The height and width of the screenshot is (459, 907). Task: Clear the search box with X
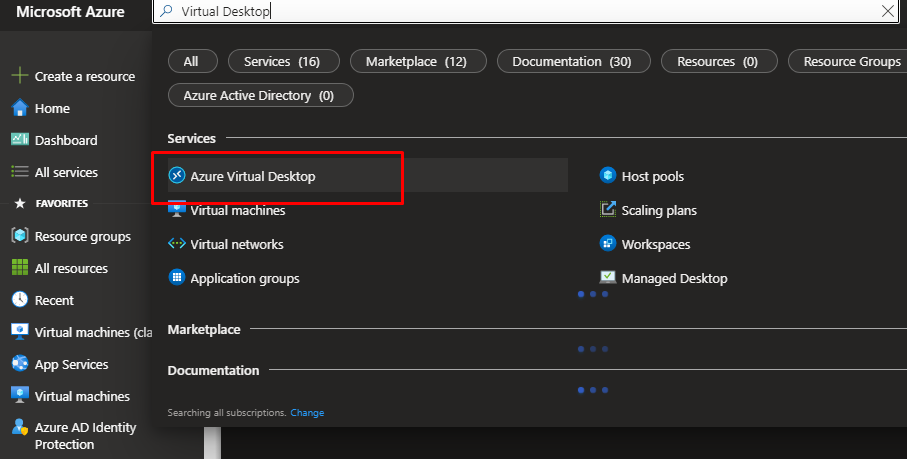[x=887, y=11]
